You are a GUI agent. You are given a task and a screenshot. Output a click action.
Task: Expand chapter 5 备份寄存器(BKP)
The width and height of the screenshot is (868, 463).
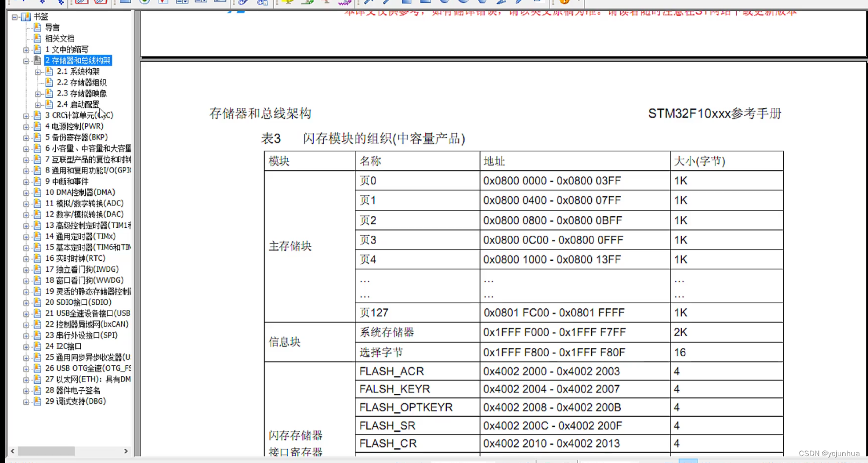click(26, 138)
